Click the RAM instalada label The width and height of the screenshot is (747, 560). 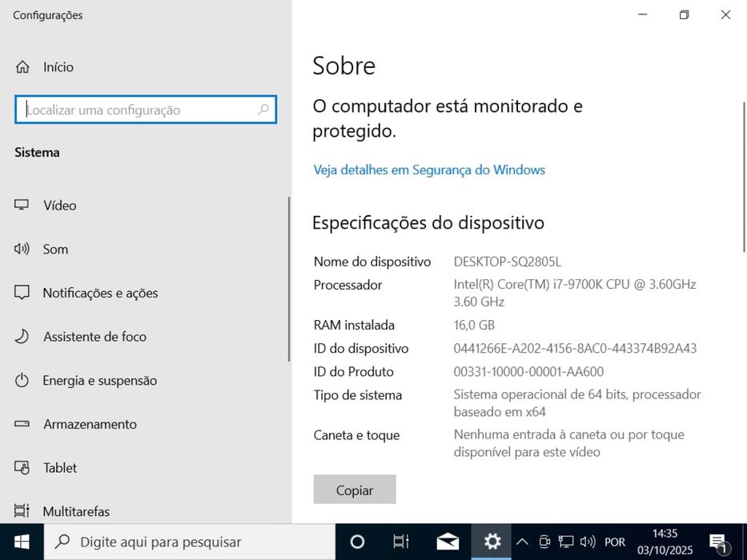[354, 325]
